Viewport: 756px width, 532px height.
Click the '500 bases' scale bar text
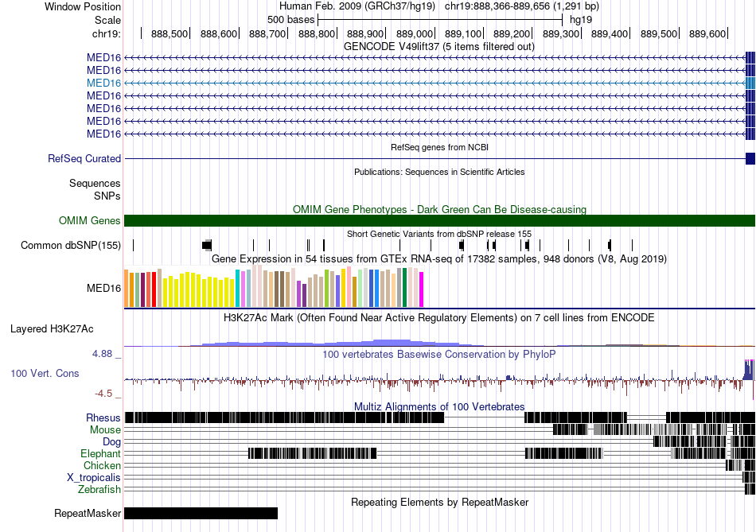[290, 20]
